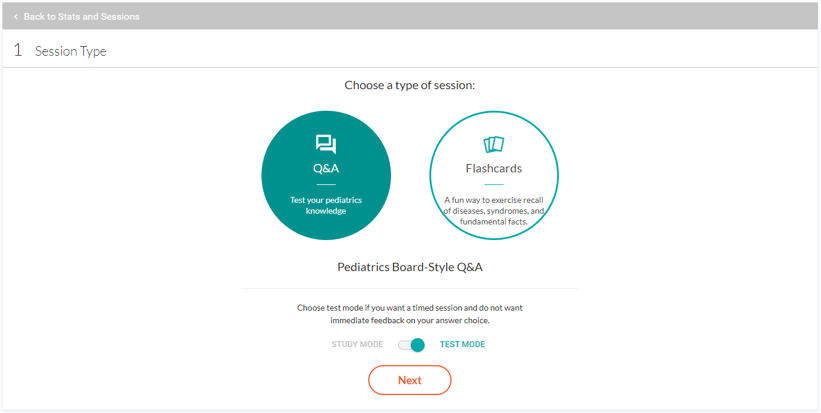This screenshot has height=413, width=821.
Task: Click the Pediatrics Board-Style Q&A heading
Action: click(410, 267)
